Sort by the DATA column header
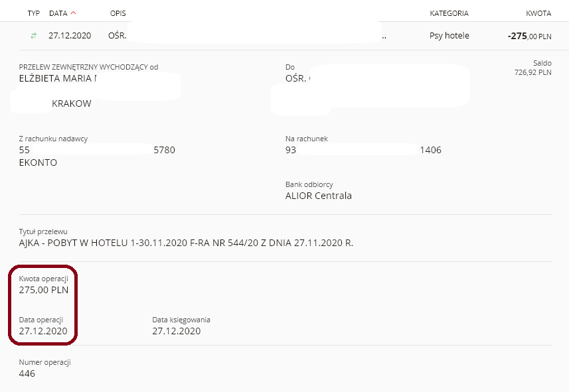 coord(58,13)
